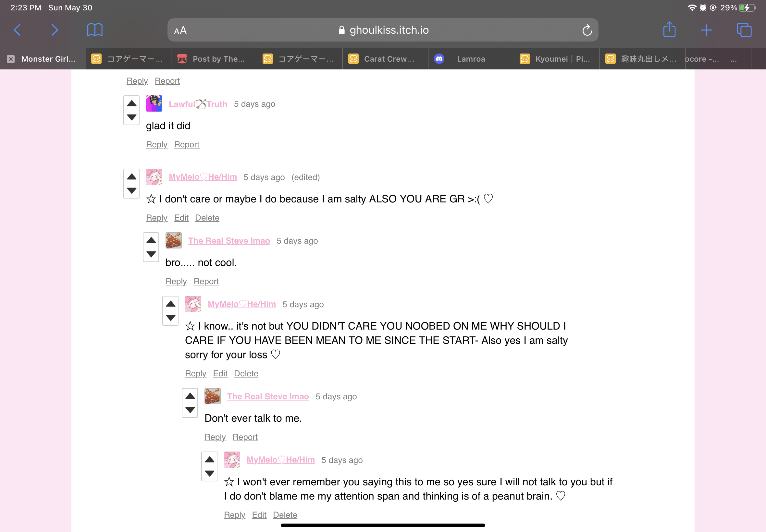Open the share sheet icon
The width and height of the screenshot is (766, 532).
(x=669, y=29)
